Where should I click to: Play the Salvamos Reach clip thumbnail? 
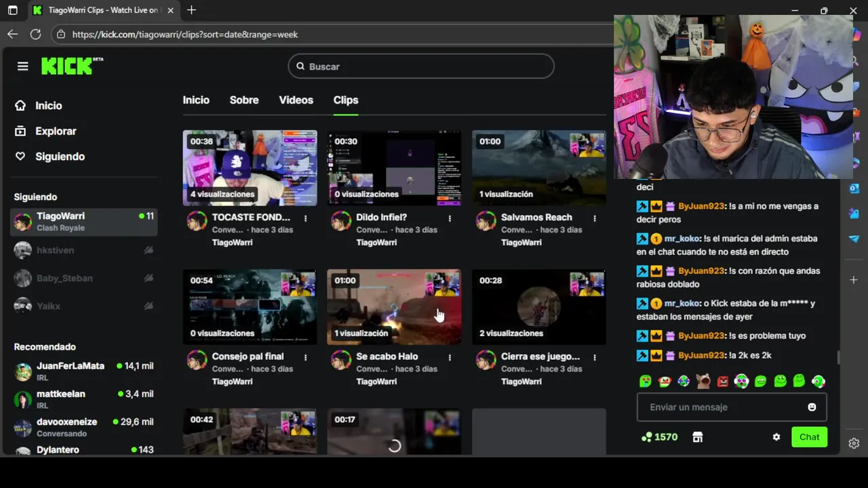539,168
